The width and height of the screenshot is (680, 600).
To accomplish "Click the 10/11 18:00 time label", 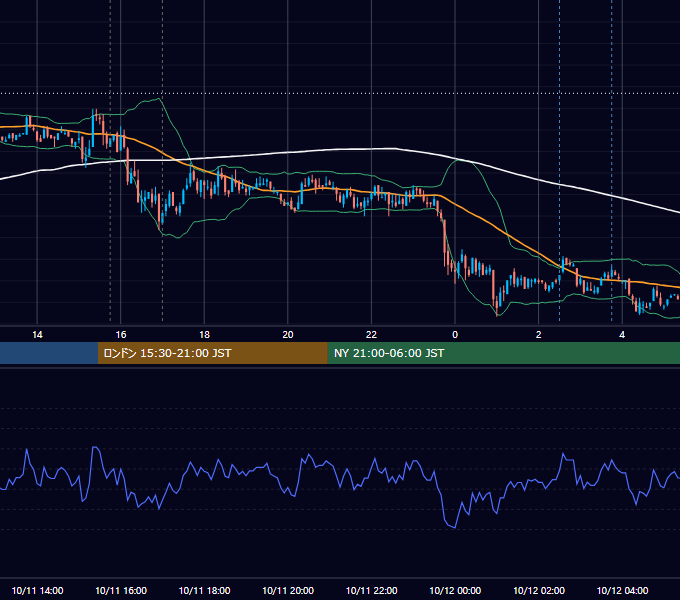I will tap(204, 590).
